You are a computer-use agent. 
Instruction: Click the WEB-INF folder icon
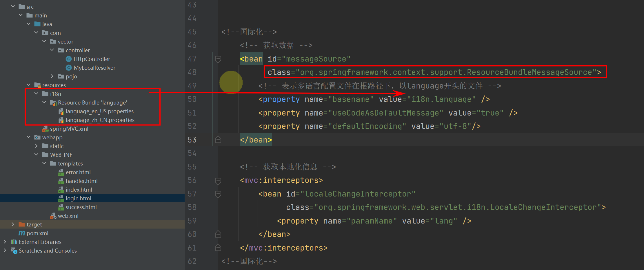click(x=45, y=154)
